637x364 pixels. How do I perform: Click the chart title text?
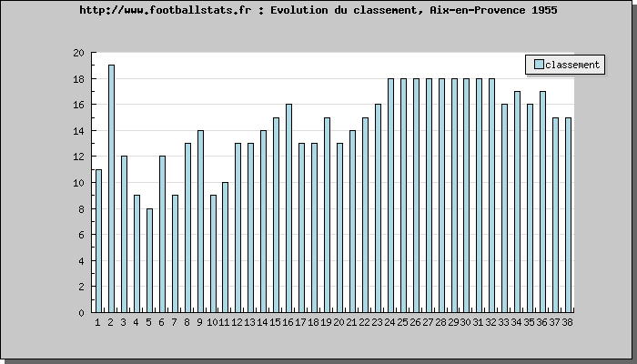click(318, 10)
